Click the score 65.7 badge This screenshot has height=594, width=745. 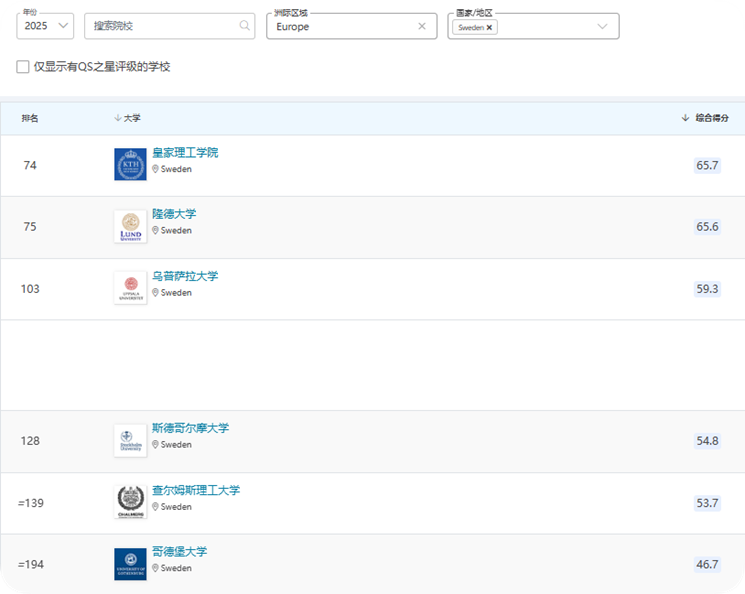click(x=707, y=165)
